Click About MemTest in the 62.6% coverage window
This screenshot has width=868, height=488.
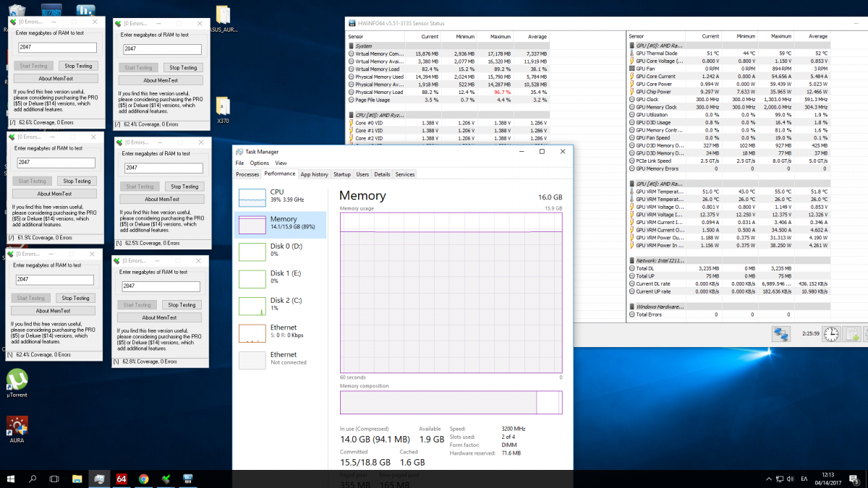pos(56,78)
